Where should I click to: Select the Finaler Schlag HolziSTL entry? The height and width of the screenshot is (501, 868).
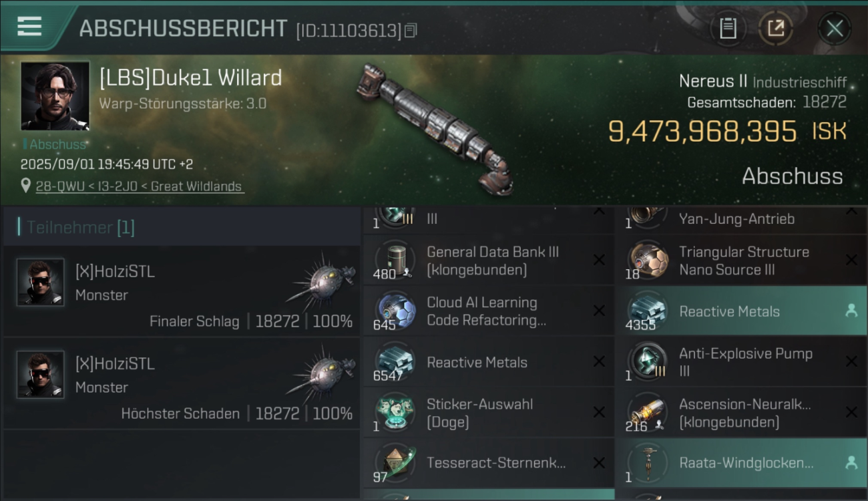pyautogui.click(x=182, y=291)
